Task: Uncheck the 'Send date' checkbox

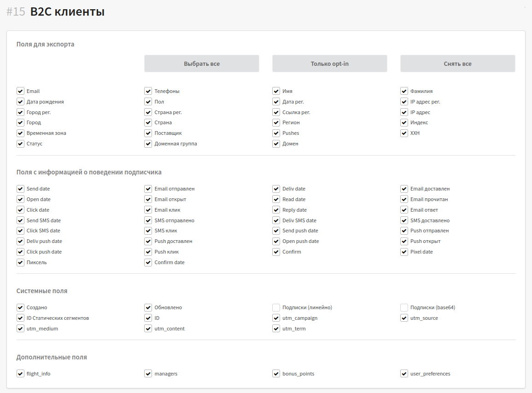Action: (x=20, y=189)
